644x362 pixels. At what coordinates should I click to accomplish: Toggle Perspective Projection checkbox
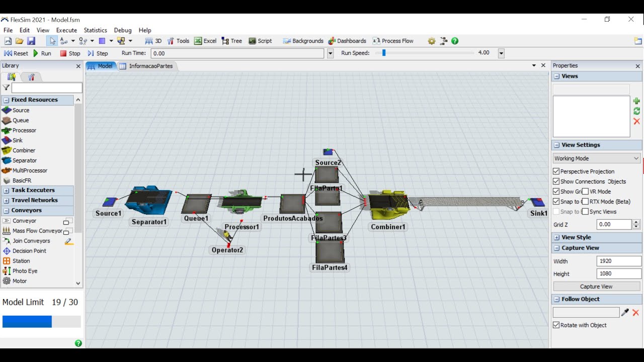(556, 171)
